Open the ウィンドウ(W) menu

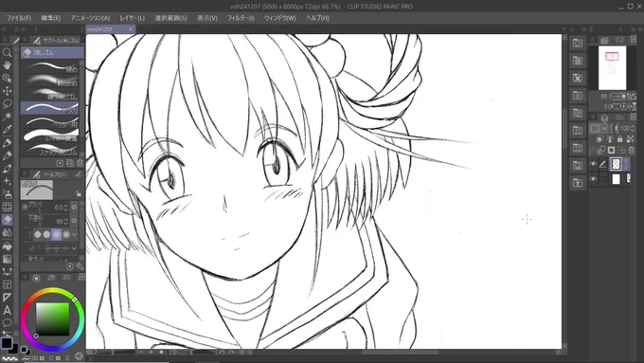click(x=280, y=18)
